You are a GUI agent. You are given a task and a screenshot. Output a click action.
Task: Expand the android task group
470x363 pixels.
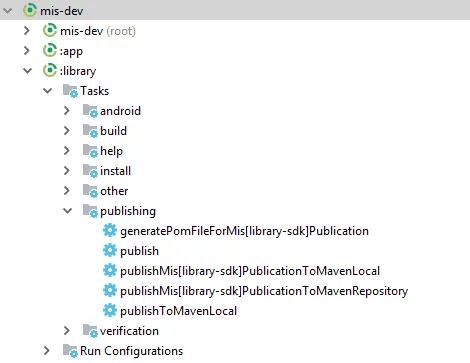[x=67, y=111]
